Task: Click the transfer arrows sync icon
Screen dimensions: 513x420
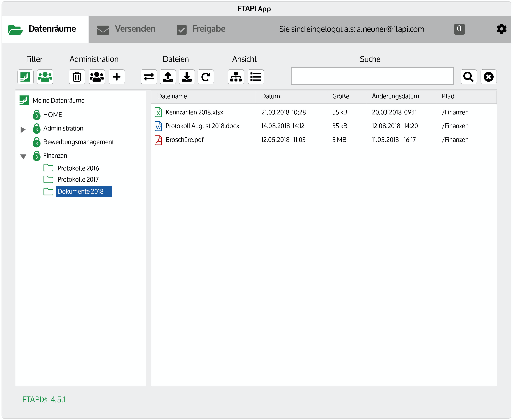Action: point(149,77)
